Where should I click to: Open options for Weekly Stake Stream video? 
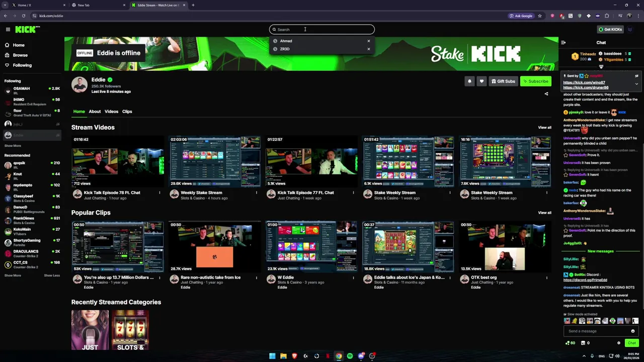click(x=256, y=193)
